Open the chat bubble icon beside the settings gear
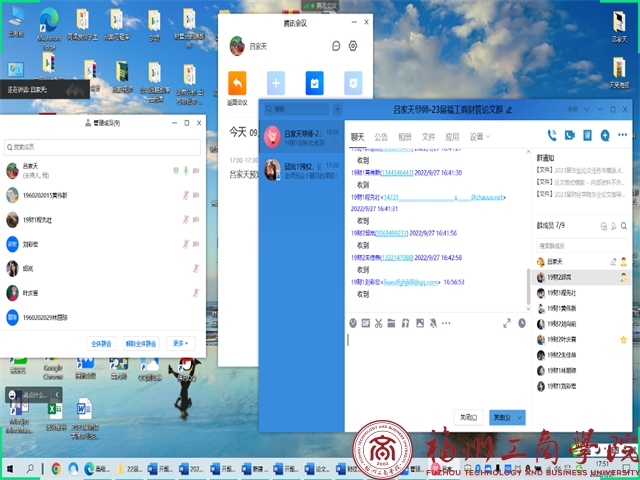The image size is (640, 480). click(x=336, y=46)
